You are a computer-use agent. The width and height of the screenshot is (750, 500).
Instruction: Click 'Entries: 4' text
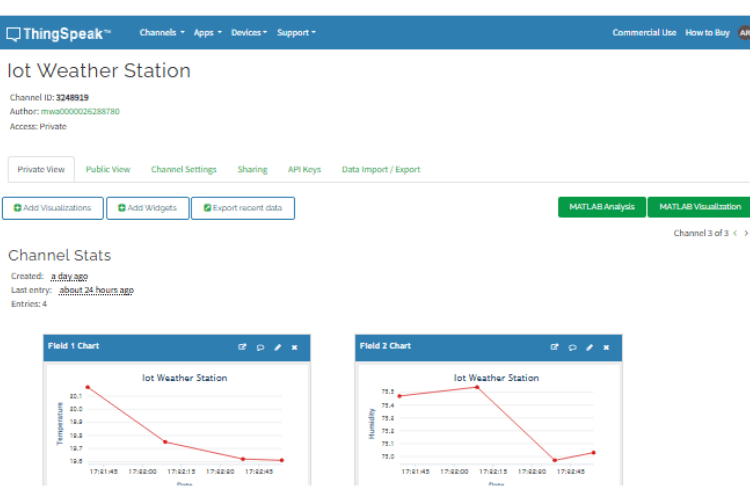(x=29, y=304)
